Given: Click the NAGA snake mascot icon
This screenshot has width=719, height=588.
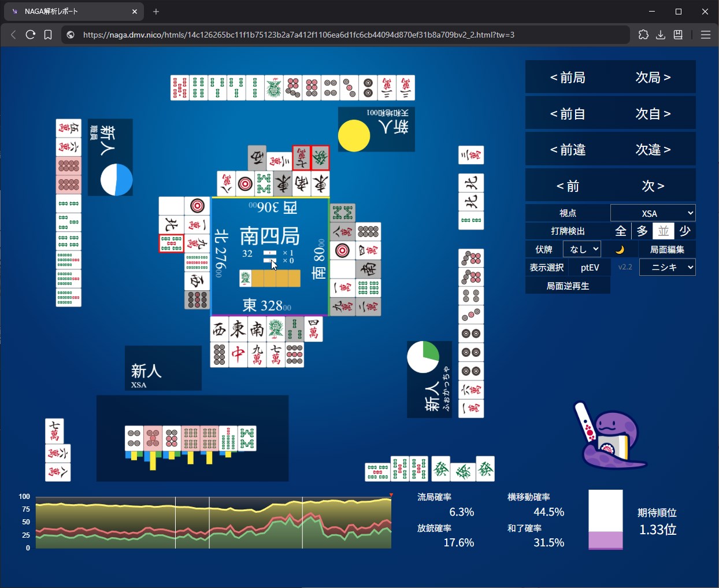Looking at the screenshot, I should click(610, 435).
